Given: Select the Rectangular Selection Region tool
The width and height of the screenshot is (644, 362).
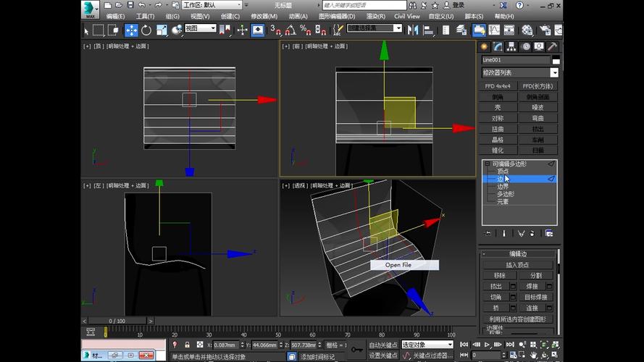Looking at the screenshot, I should click(x=99, y=30).
